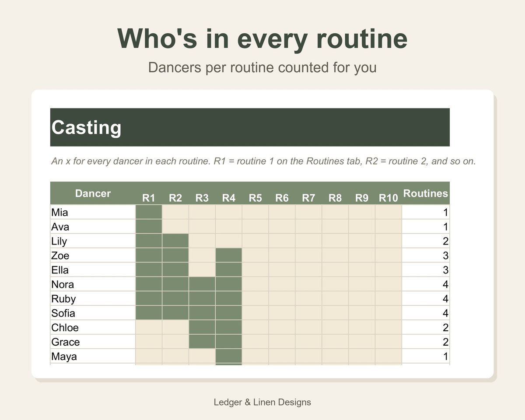Click the dancer name "Lily"
This screenshot has width=525, height=420.
pos(59,241)
